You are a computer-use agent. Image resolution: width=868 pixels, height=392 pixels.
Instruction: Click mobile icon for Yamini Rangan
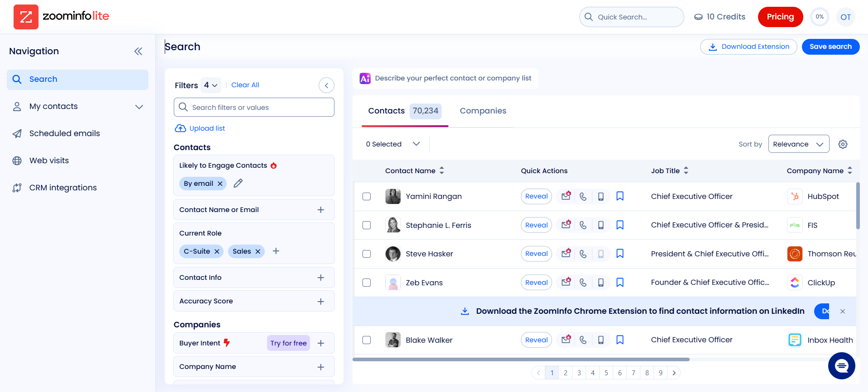pyautogui.click(x=601, y=197)
